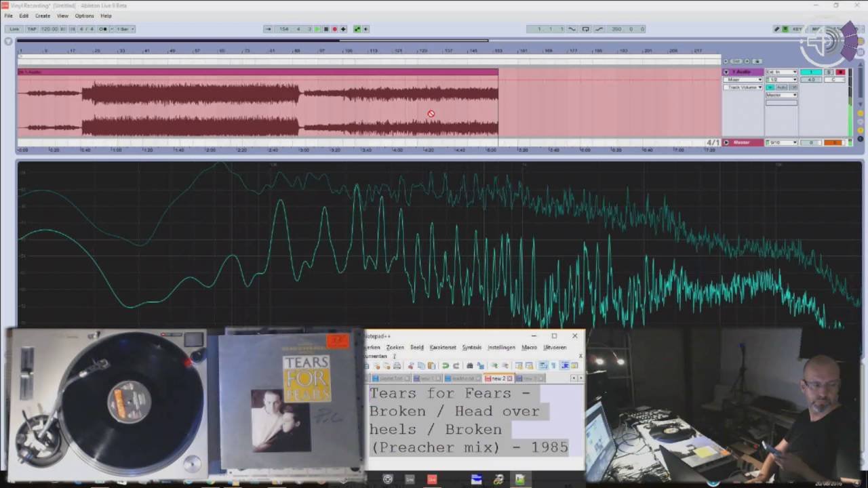The height and width of the screenshot is (488, 868).
Task: Toggle the arrangement loop switch
Action: pos(586,29)
